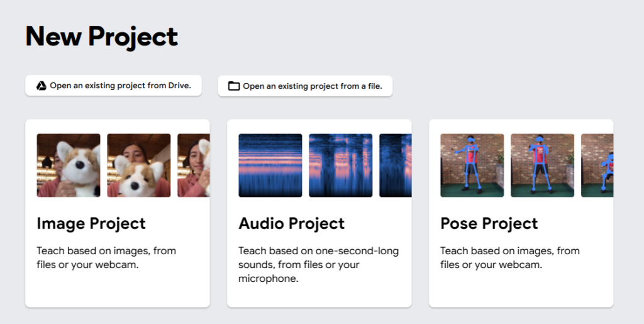Select the Audio Project heading

click(292, 223)
